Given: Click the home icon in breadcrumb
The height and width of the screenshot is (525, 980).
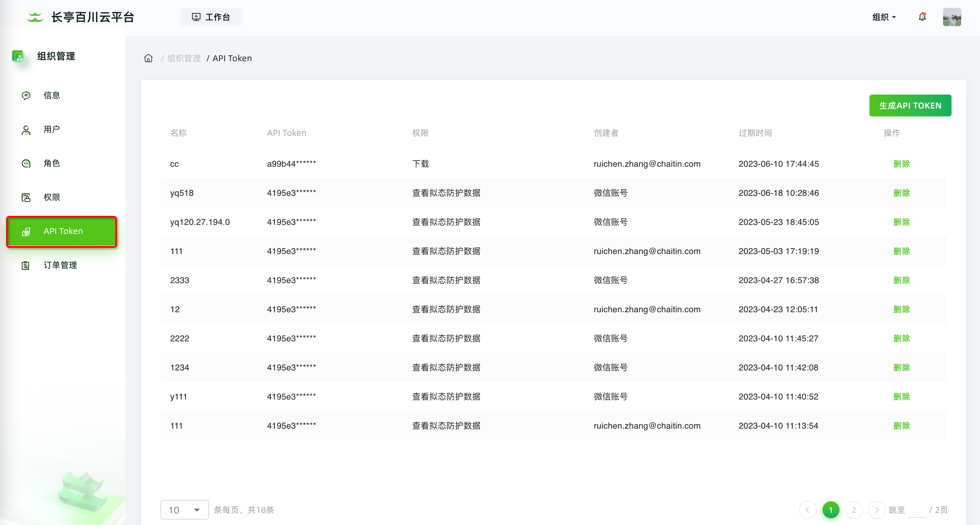Looking at the screenshot, I should coord(148,58).
